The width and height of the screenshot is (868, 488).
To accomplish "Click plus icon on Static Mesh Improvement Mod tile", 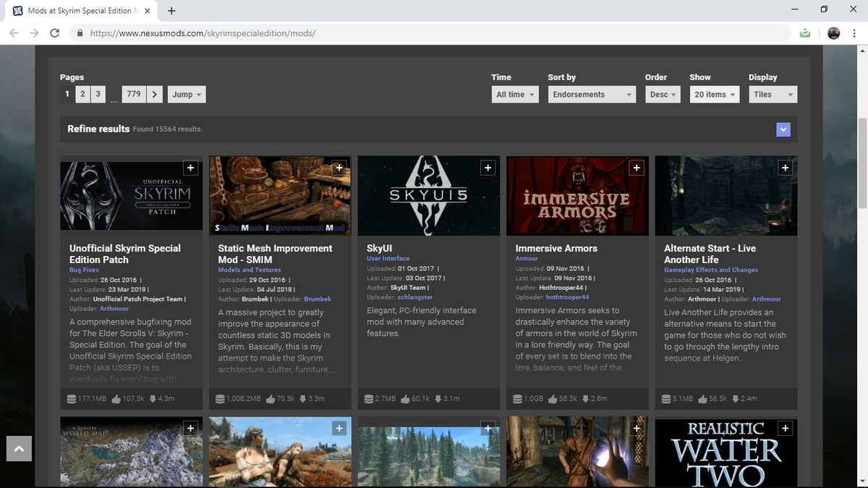I will coord(339,167).
